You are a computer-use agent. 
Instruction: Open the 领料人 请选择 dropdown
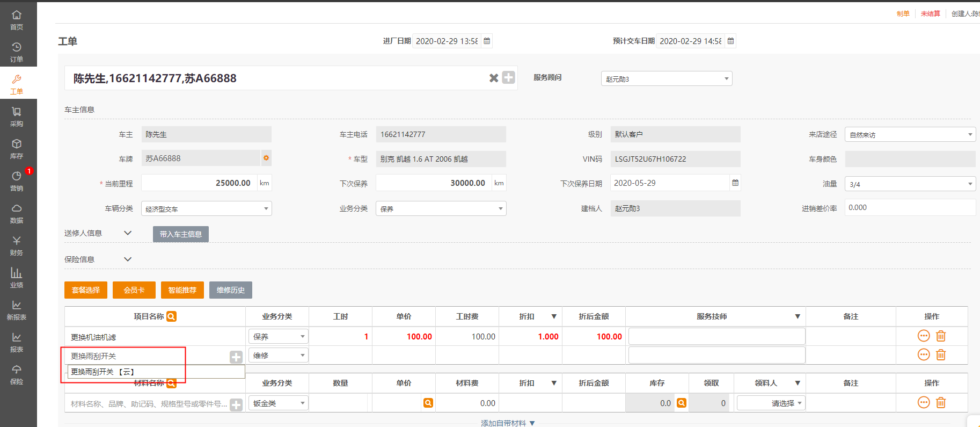tap(771, 403)
